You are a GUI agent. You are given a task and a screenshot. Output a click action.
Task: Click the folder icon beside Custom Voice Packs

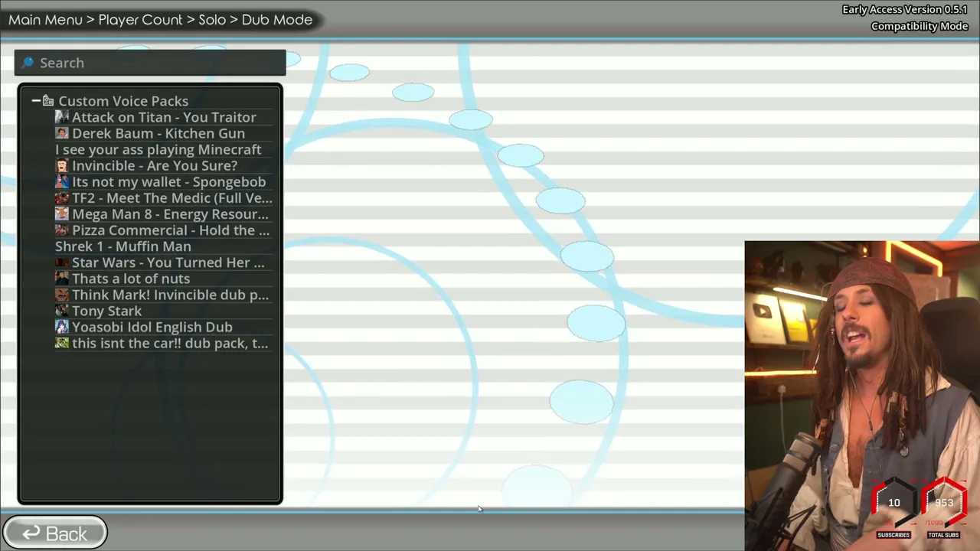point(48,101)
